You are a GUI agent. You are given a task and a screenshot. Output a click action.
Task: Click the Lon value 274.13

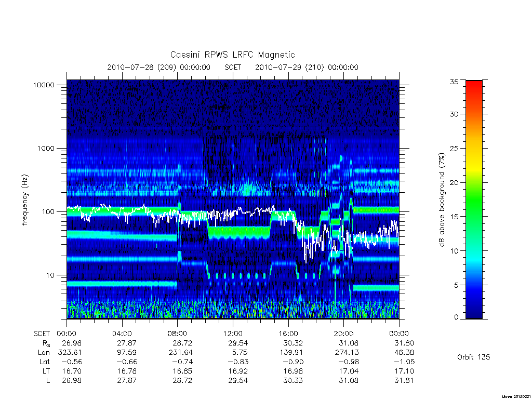[x=347, y=353]
